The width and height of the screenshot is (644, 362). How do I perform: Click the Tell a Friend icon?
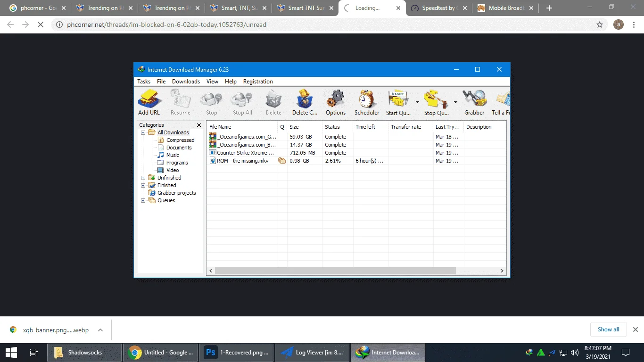click(x=501, y=103)
